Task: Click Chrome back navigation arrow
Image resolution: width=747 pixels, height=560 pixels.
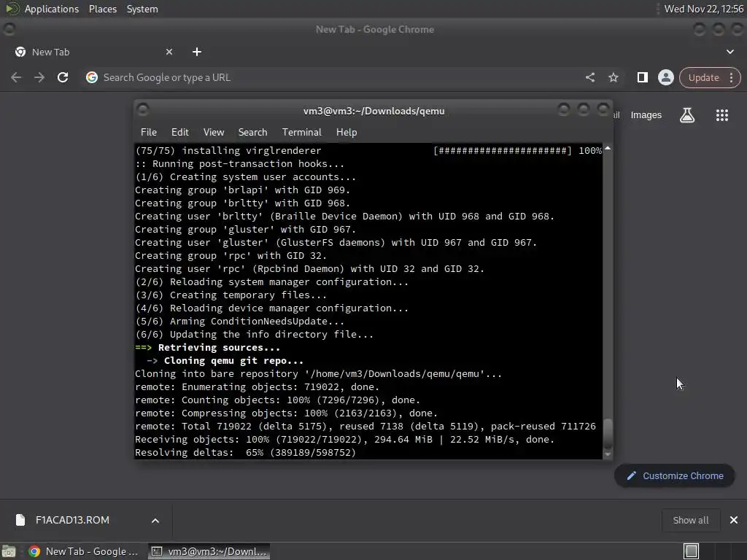Action: point(16,77)
